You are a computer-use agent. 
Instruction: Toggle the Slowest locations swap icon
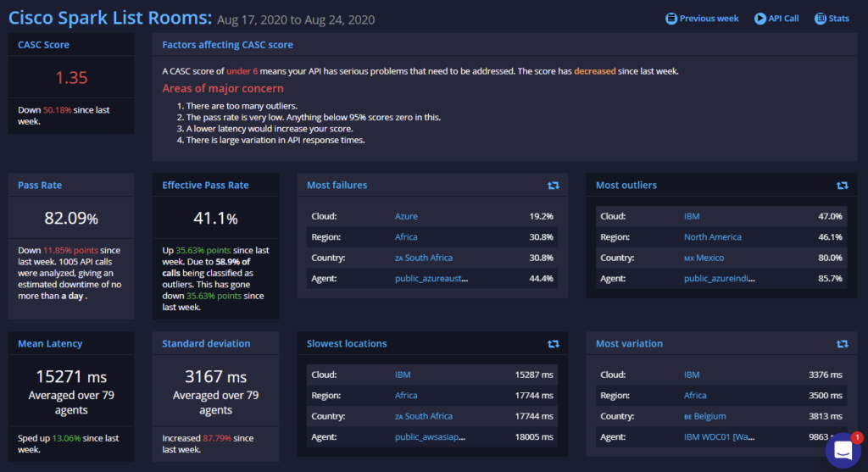553,344
